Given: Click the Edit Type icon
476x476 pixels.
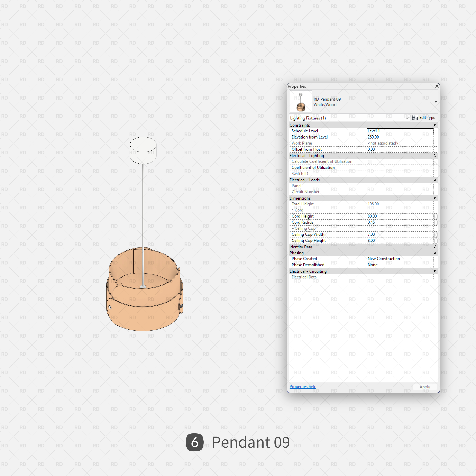Looking at the screenshot, I should (415, 118).
